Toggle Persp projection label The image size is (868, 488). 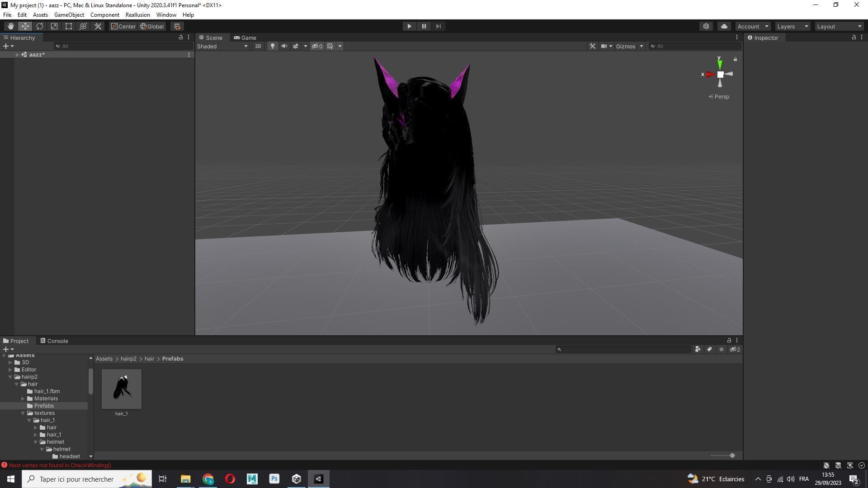click(x=719, y=97)
